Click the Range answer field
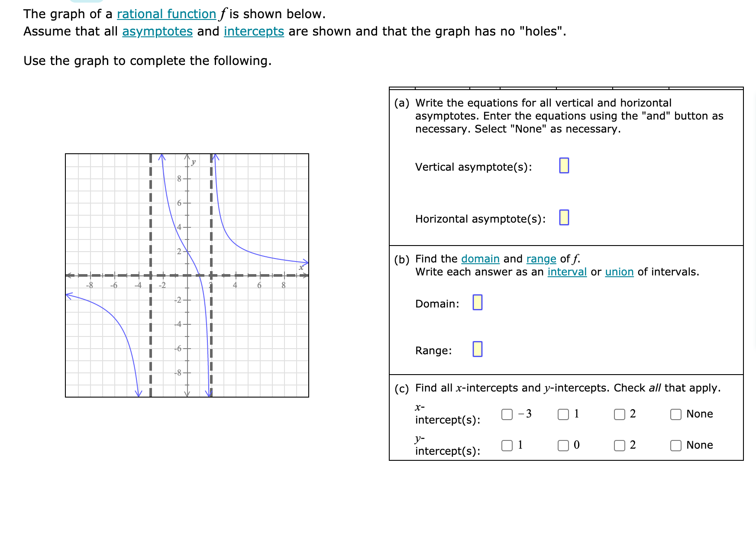 [x=478, y=349]
